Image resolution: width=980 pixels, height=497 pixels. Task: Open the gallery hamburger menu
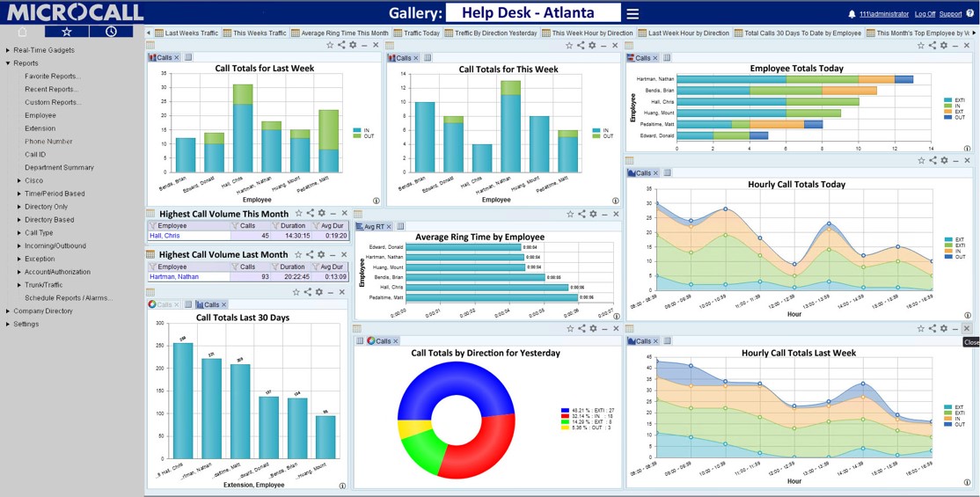coord(633,13)
